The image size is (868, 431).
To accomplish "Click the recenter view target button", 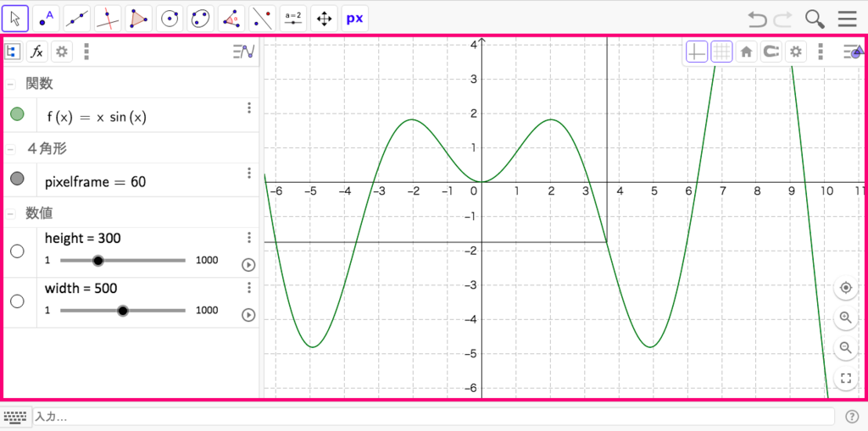I will [845, 288].
